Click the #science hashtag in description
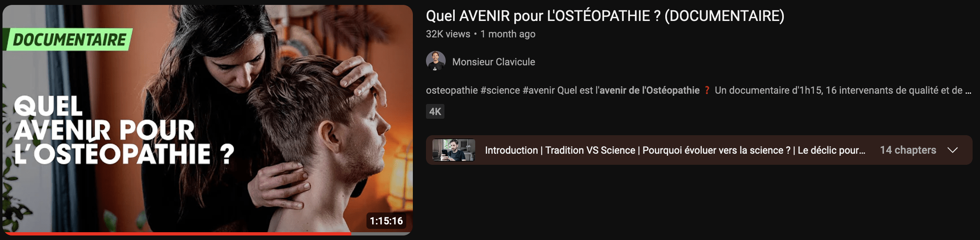Screen dimensions: 980x240 (x=500, y=90)
